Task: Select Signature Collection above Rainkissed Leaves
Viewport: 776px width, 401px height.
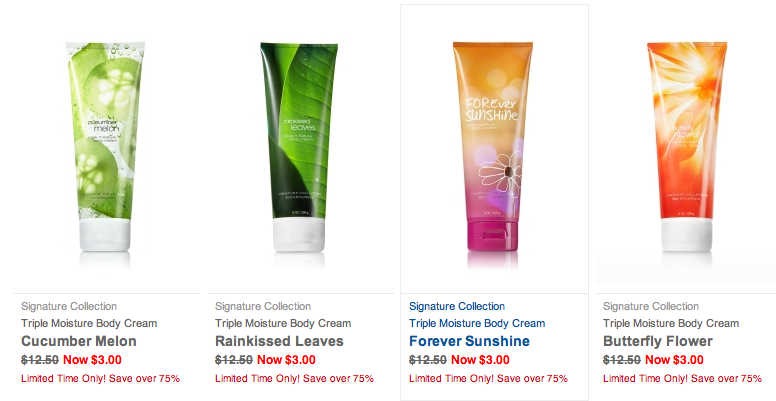Action: pyautogui.click(x=263, y=306)
